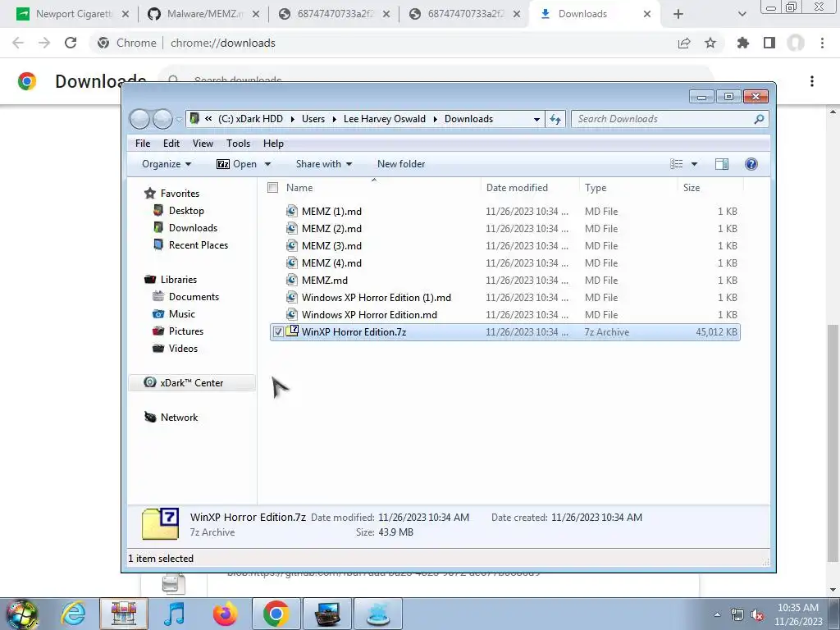Select Documents library in sidebar
Viewport: 840px width, 630px height.
[194, 297]
